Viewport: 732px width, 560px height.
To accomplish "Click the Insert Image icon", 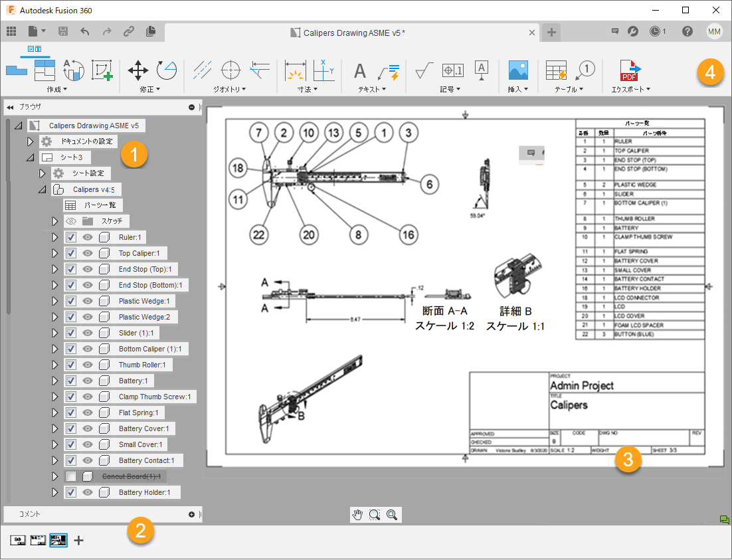I will [x=518, y=70].
